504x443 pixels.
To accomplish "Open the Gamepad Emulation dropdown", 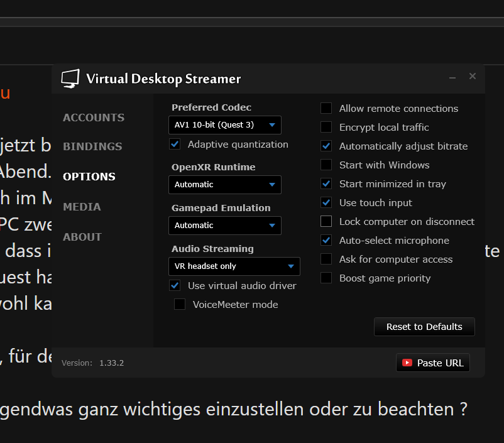I will [225, 226].
